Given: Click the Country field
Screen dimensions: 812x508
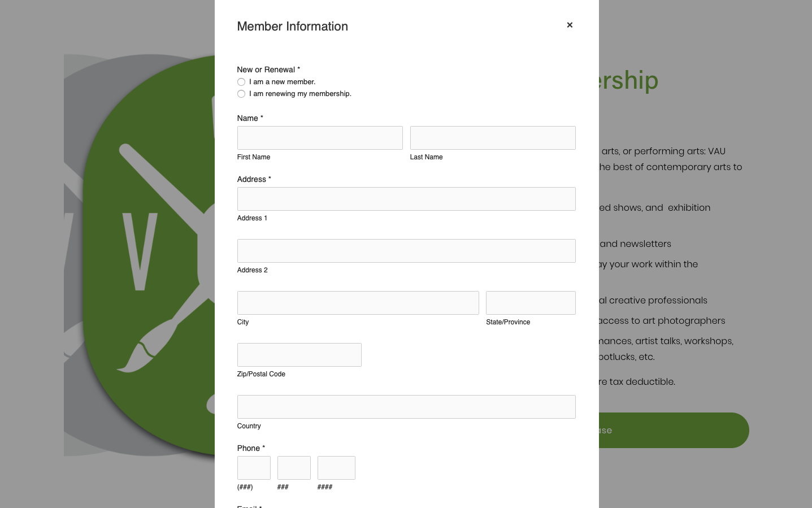Looking at the screenshot, I should [x=406, y=407].
